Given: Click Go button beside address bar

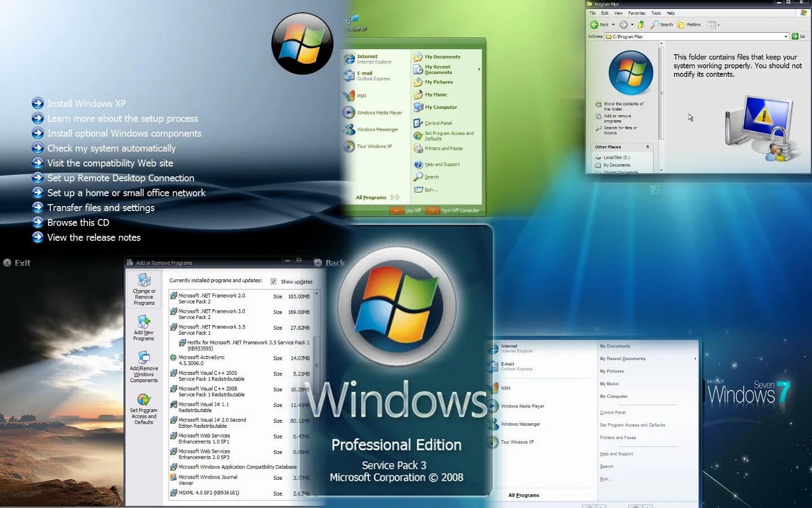Looking at the screenshot, I should coord(798,37).
